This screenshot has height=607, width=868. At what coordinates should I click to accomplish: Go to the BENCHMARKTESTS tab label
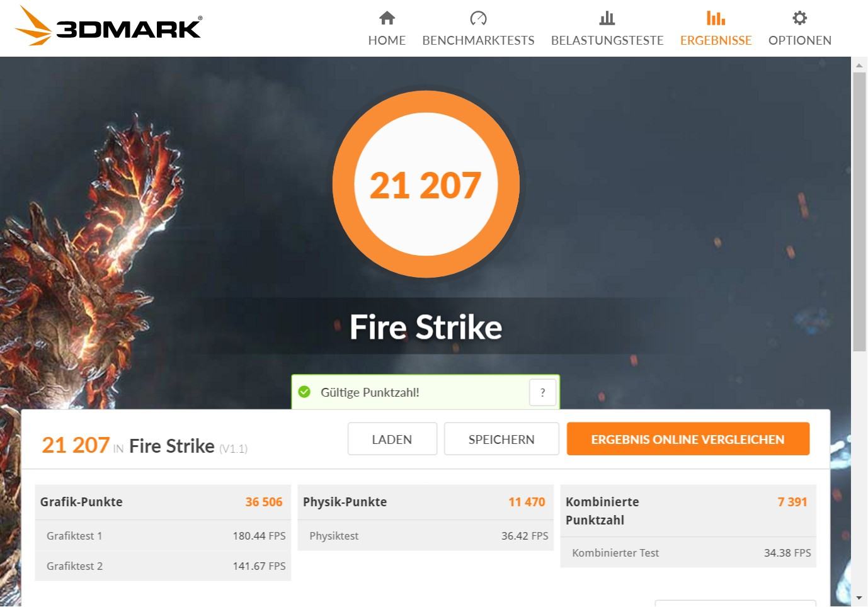pos(478,40)
